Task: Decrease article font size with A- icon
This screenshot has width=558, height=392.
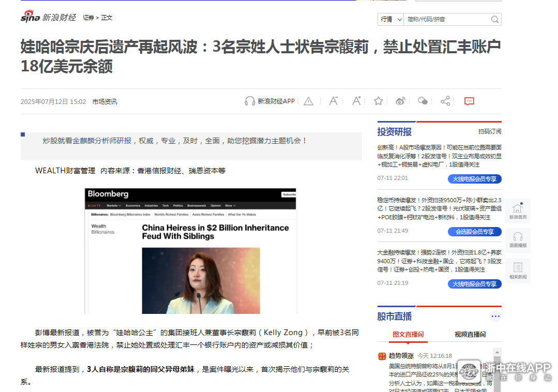Action: [334, 101]
